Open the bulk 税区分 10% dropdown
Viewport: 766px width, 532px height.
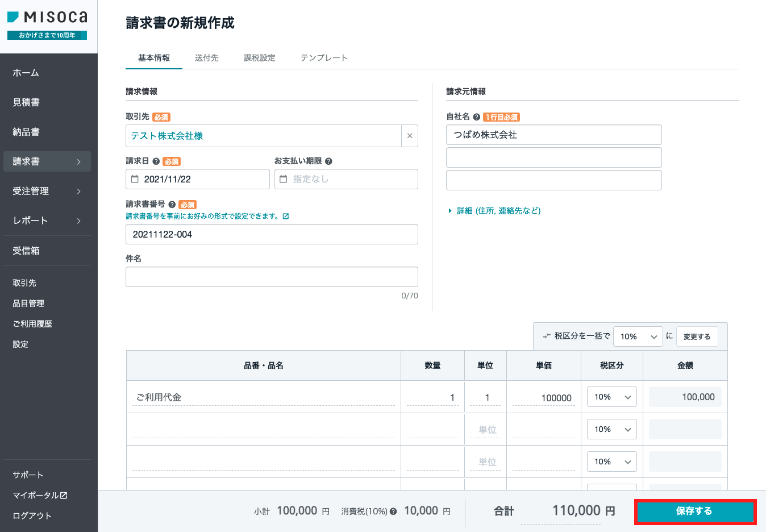[x=638, y=336]
